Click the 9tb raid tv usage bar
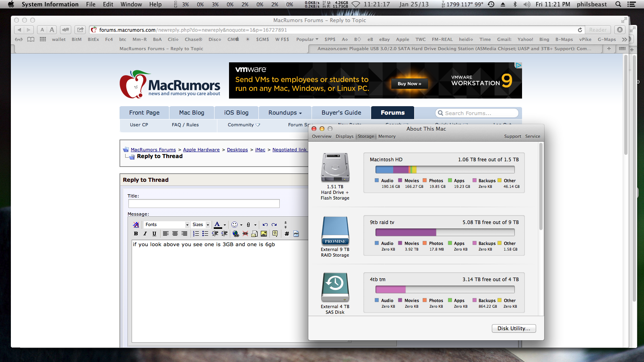644x362 pixels. pos(445,232)
